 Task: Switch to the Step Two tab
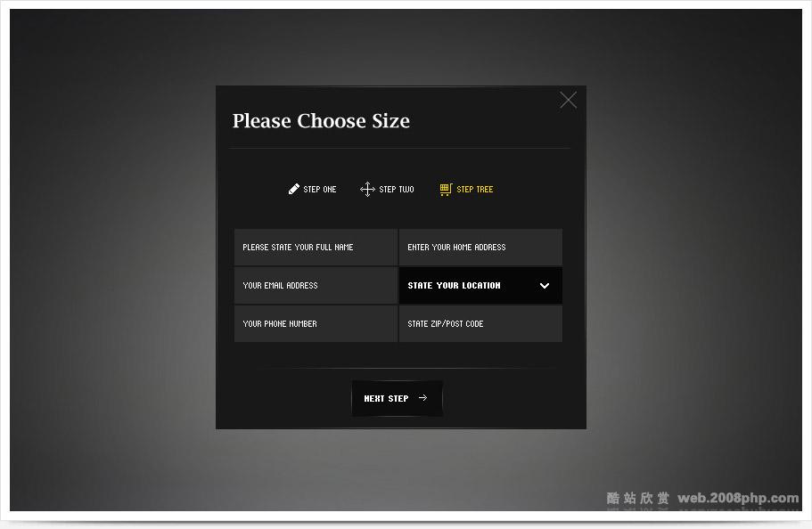397,190
